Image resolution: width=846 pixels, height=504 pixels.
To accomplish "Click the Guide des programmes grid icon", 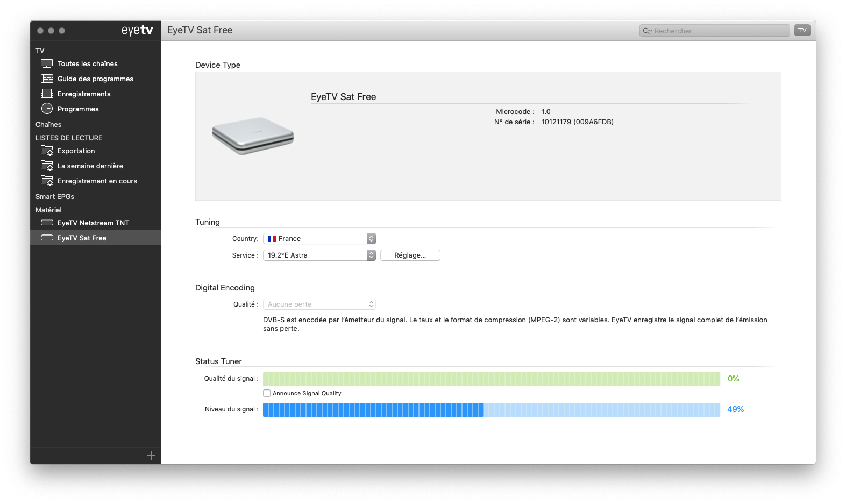I will point(47,79).
